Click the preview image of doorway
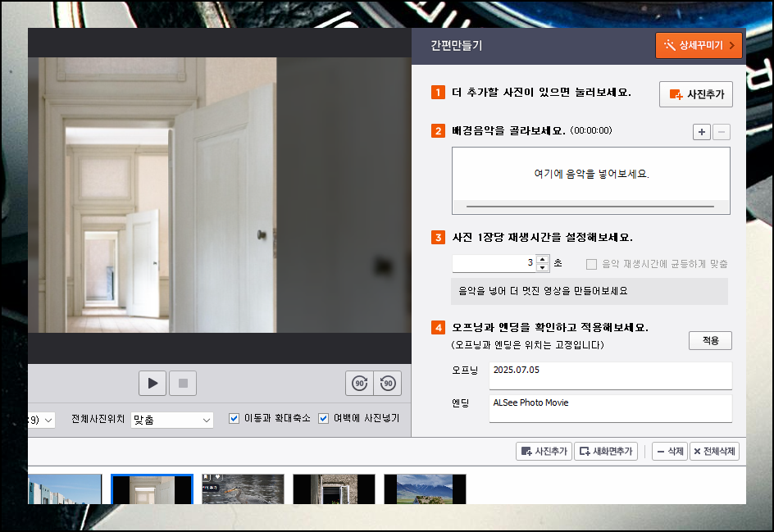The image size is (774, 532). coord(220,195)
